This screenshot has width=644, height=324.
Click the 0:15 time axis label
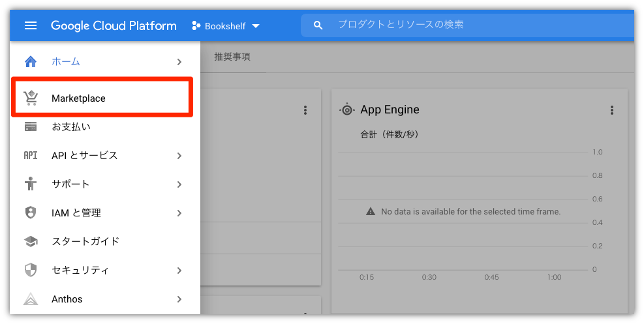pyautogui.click(x=366, y=277)
